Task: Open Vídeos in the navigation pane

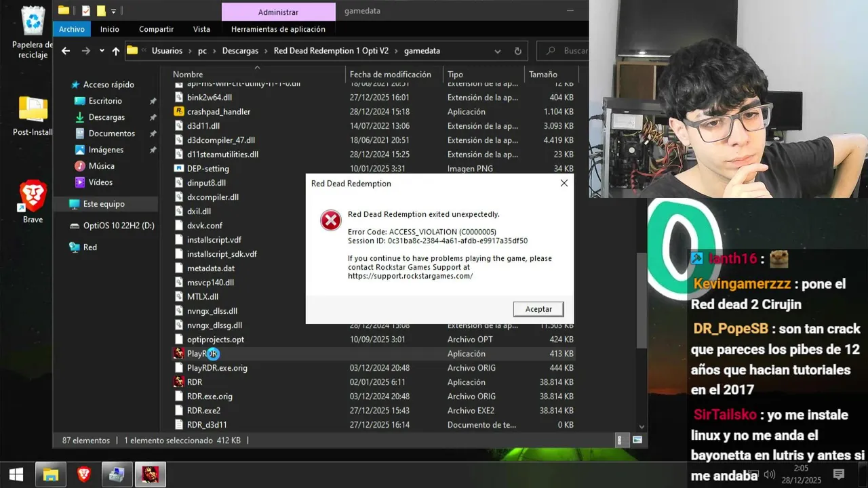Action: 100,182
